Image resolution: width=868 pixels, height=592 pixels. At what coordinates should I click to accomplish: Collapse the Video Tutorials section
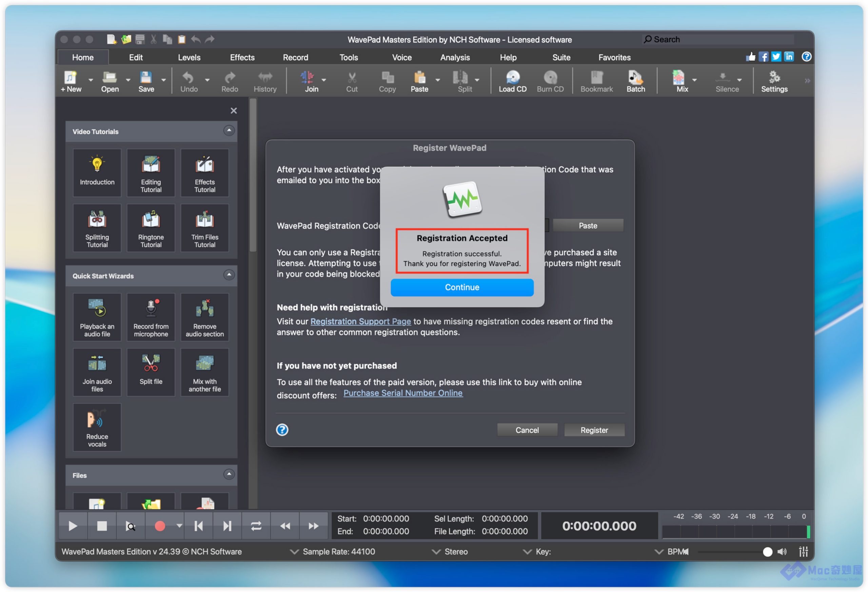229,131
